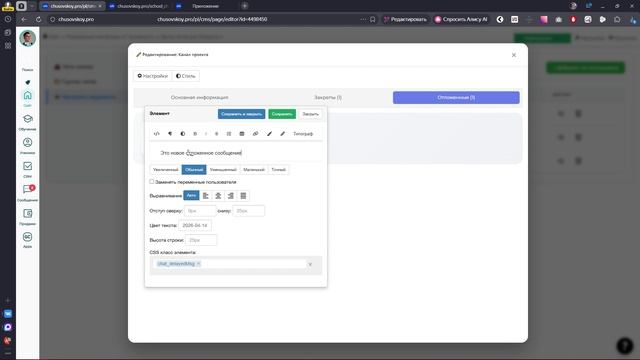Check Заменять переменные пользователя checkbox
This screenshot has width=640, height=360.
pos(152,182)
